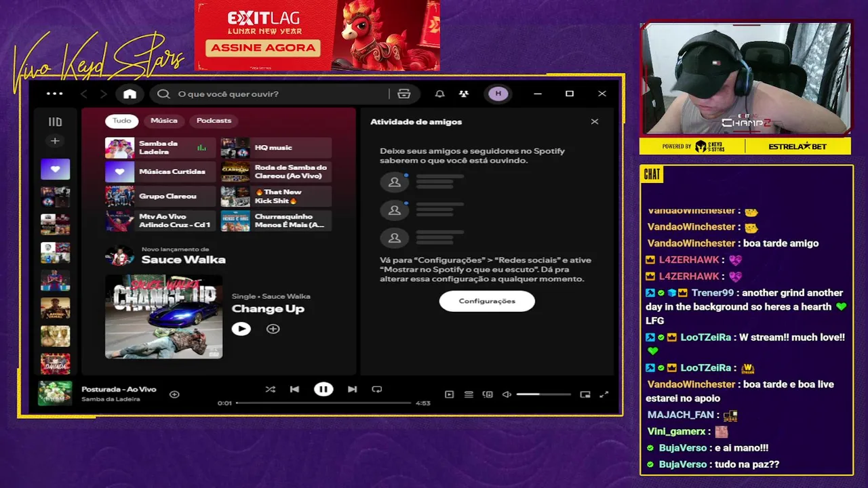Click the plus button to create playlist

click(55, 141)
